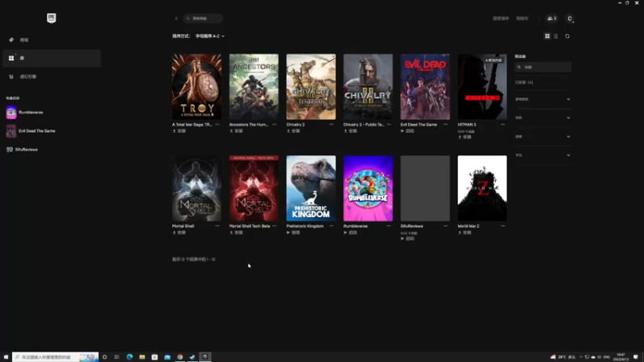Image resolution: width=644 pixels, height=362 pixels.
Task: Open the account profile C avatar
Action: (569, 19)
